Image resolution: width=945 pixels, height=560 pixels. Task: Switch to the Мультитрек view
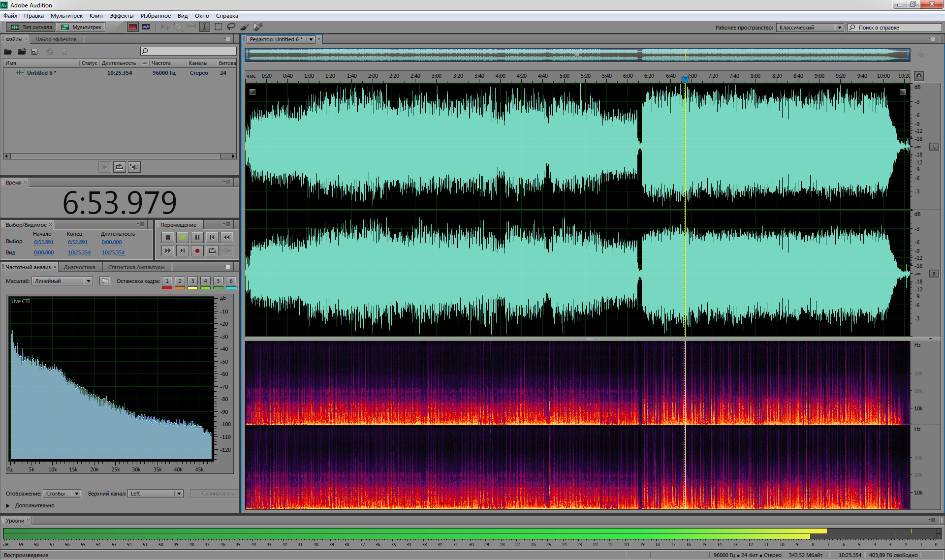pos(81,27)
